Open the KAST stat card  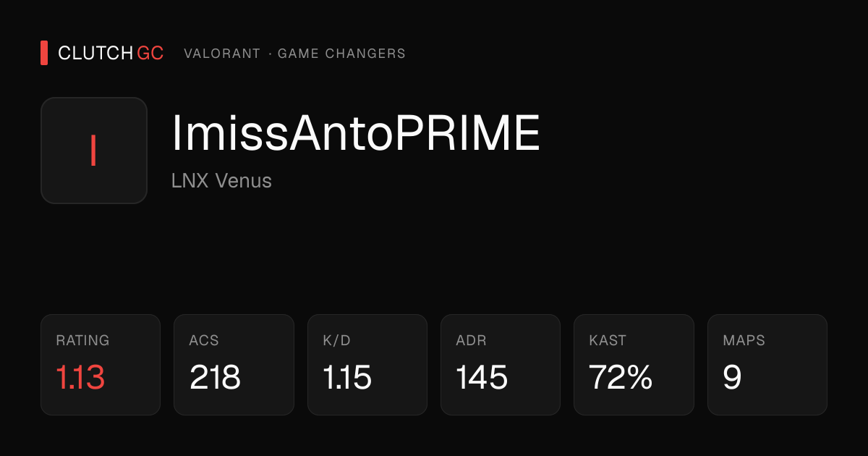[x=634, y=365]
